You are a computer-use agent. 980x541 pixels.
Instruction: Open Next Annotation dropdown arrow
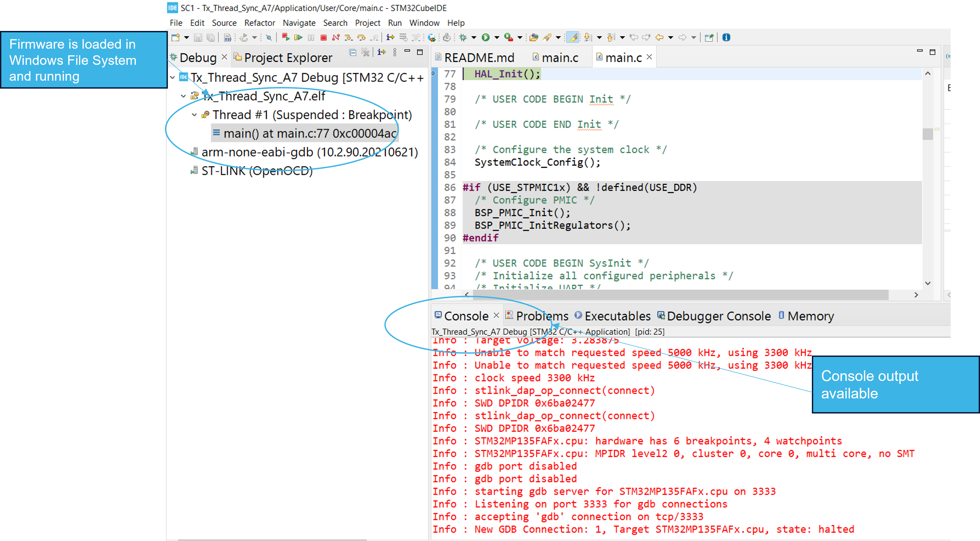click(599, 37)
